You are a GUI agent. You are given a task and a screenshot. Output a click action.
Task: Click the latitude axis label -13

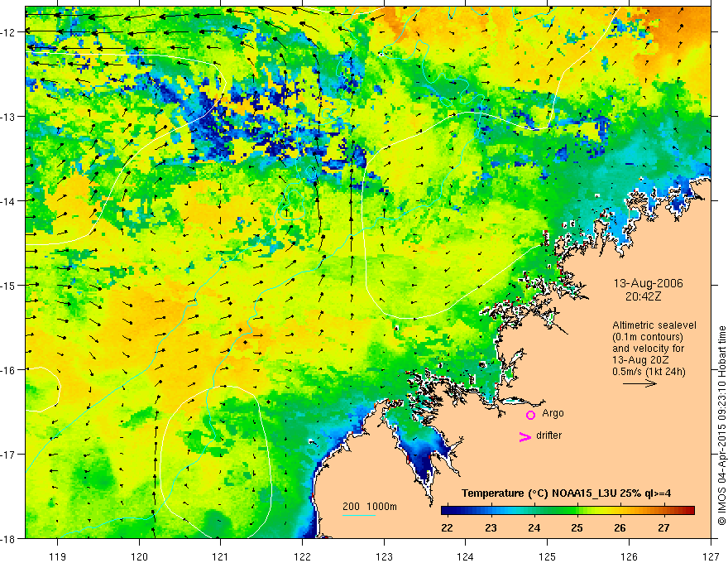point(8,117)
